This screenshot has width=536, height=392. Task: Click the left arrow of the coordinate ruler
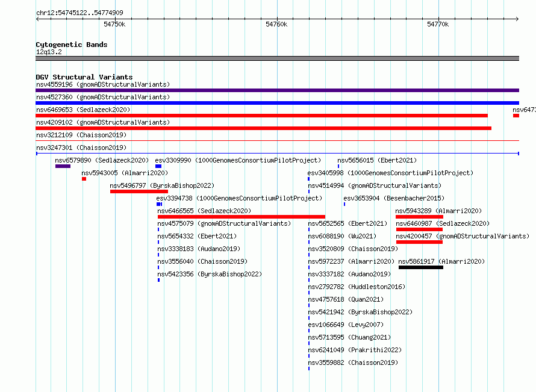click(37, 19)
